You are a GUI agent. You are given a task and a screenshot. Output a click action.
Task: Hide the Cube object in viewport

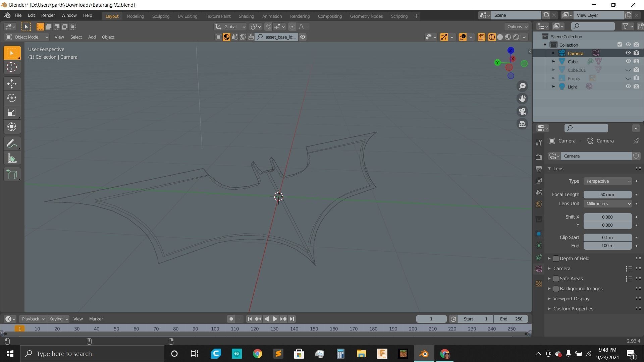coord(628,61)
